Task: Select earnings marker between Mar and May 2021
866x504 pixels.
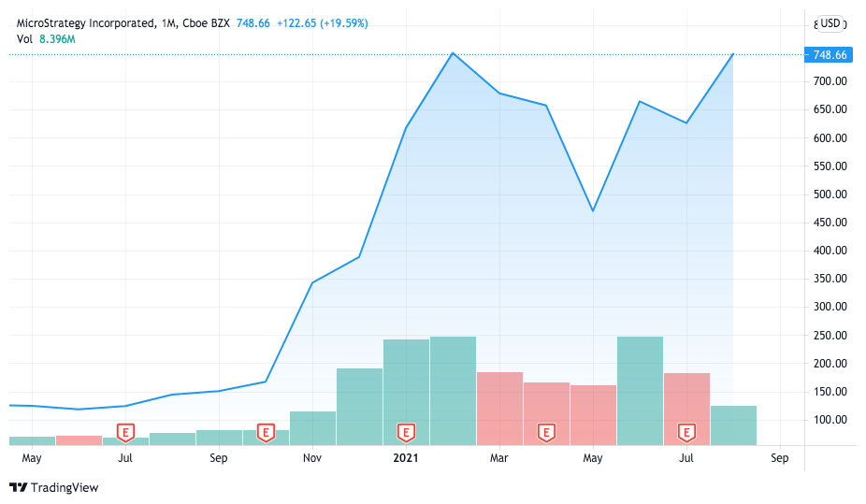Action: (x=546, y=432)
